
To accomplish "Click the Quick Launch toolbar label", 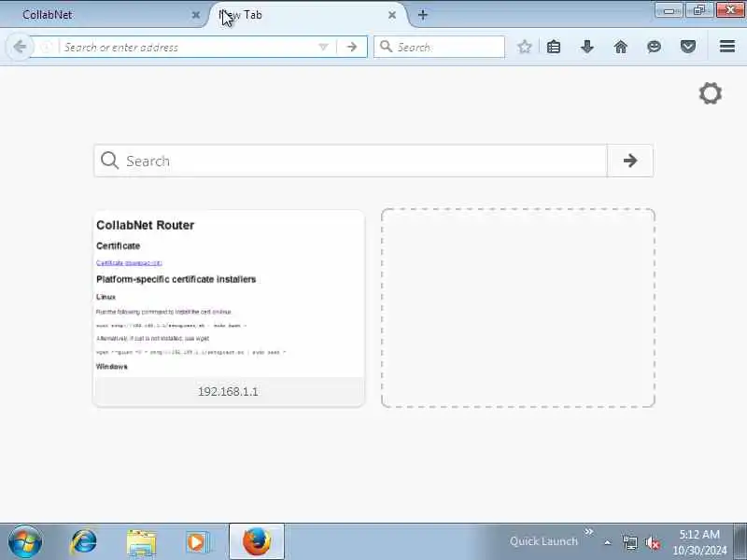I will (543, 541).
